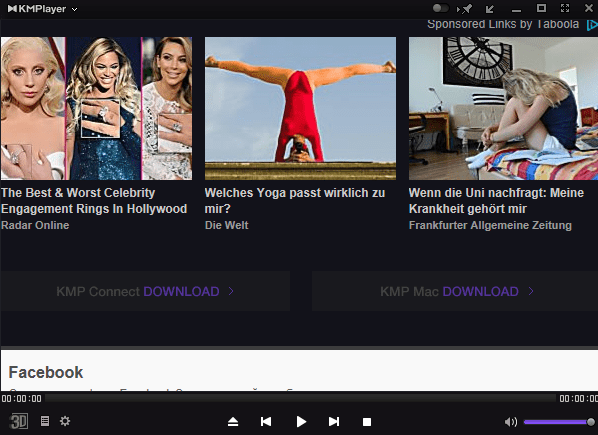Toggle the switch in the title bar
This screenshot has height=435, width=598.
point(440,8)
